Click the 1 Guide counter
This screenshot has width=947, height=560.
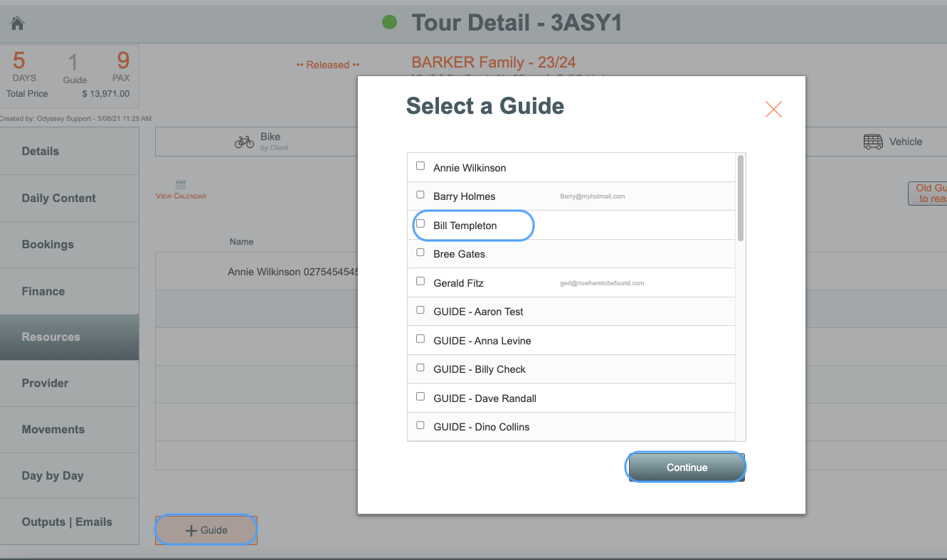point(74,68)
